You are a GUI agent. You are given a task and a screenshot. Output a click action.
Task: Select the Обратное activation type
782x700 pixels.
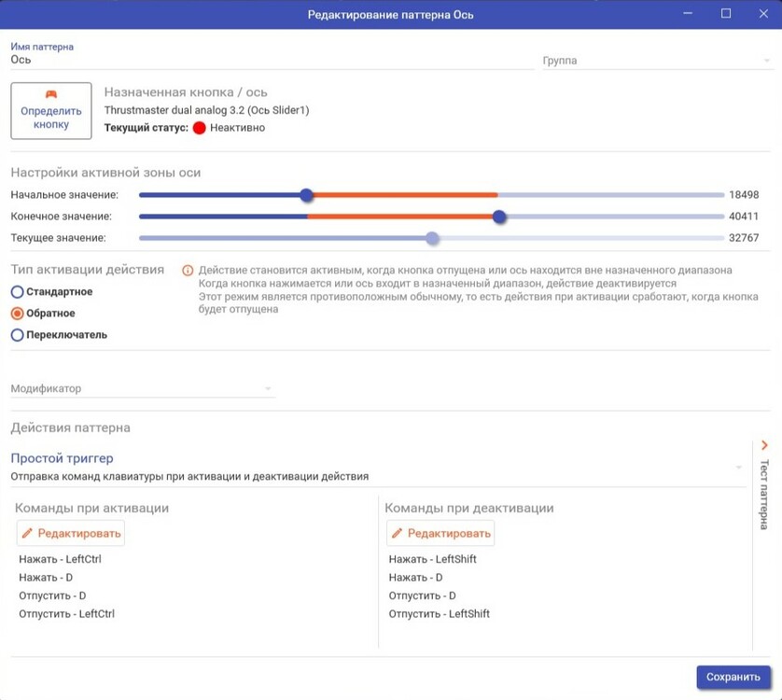[x=17, y=314]
